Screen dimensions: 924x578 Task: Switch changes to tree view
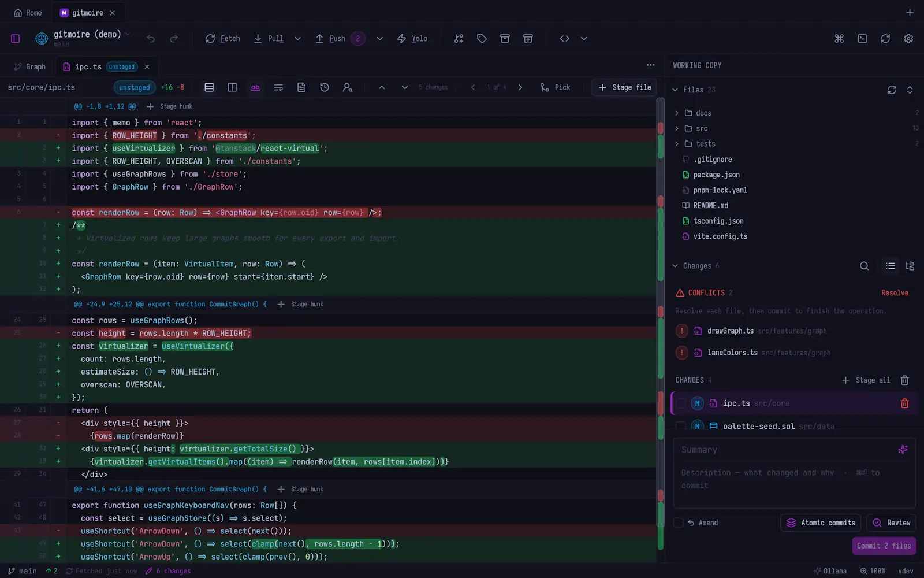(x=910, y=266)
